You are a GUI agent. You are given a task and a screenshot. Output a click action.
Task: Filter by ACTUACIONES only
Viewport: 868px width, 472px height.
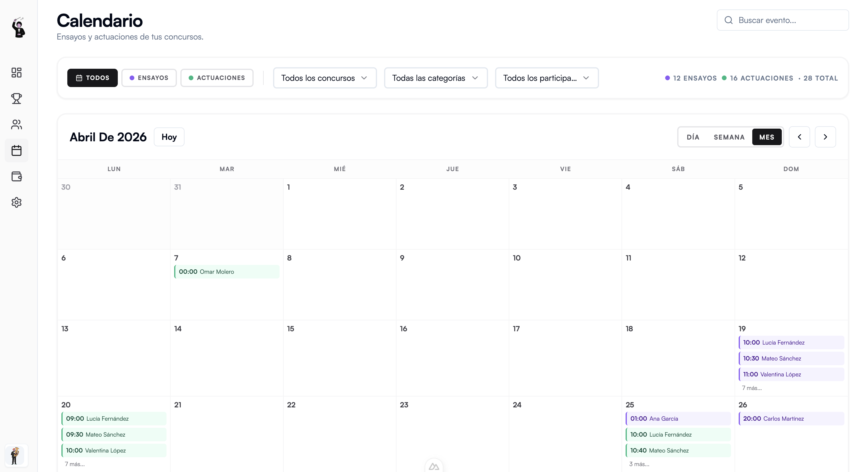[217, 78]
